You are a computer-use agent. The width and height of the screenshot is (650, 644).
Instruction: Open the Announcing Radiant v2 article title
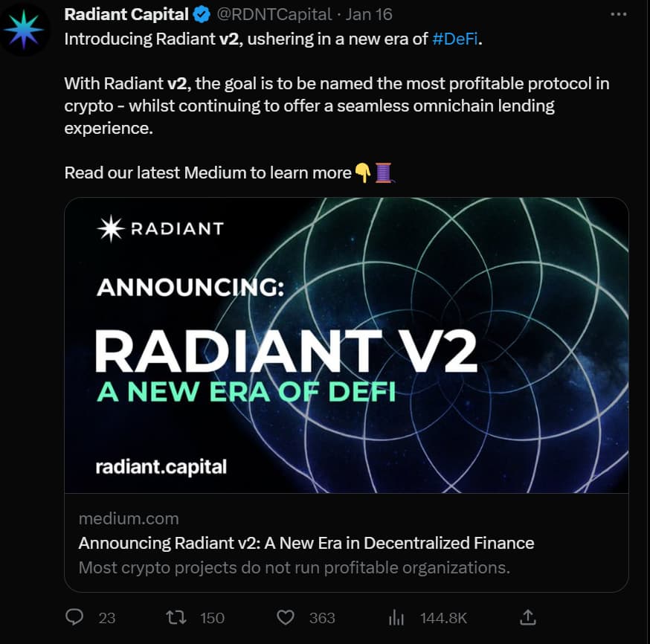coord(306,543)
